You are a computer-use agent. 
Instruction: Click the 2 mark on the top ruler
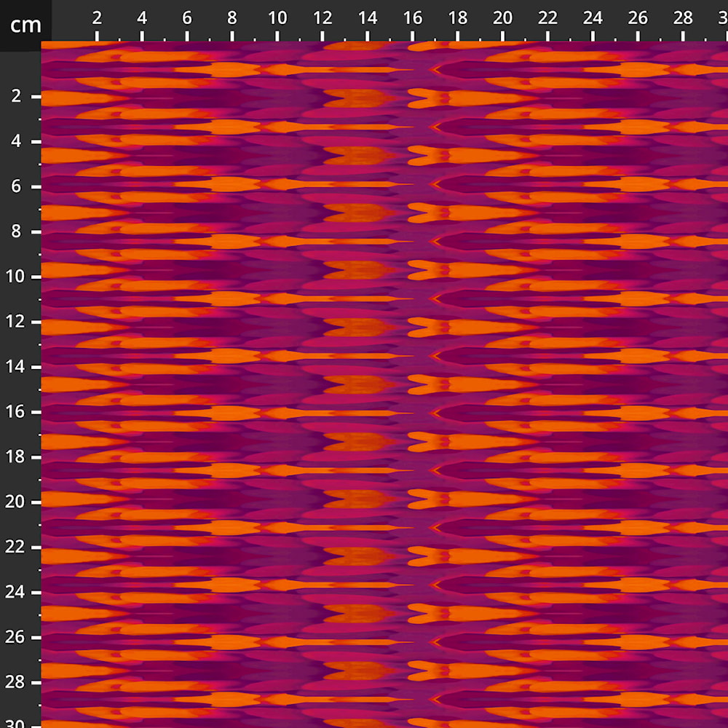97,19
